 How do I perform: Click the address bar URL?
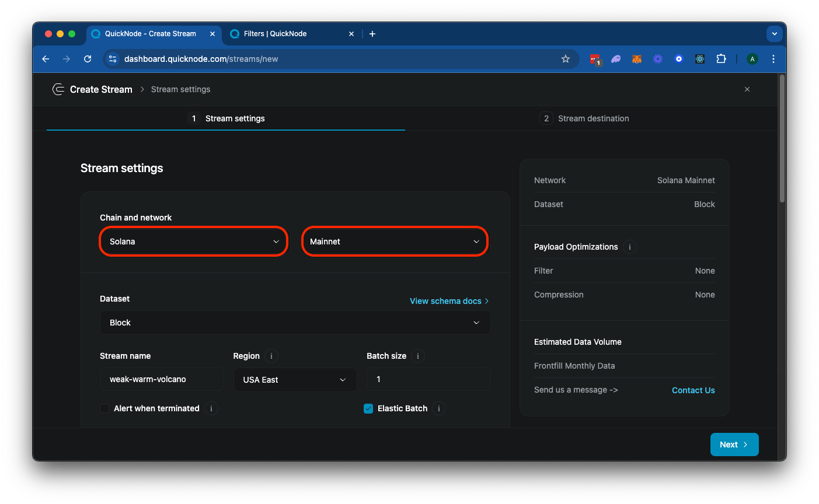[x=201, y=59]
